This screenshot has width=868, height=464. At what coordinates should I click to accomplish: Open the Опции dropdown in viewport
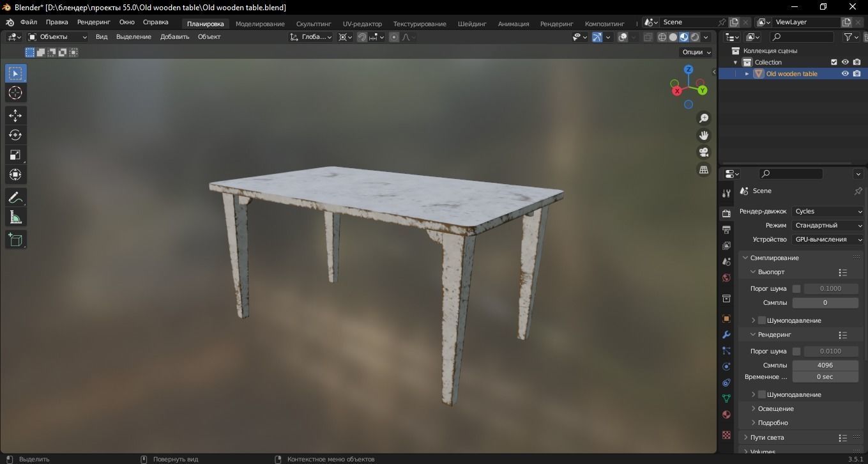pos(697,52)
